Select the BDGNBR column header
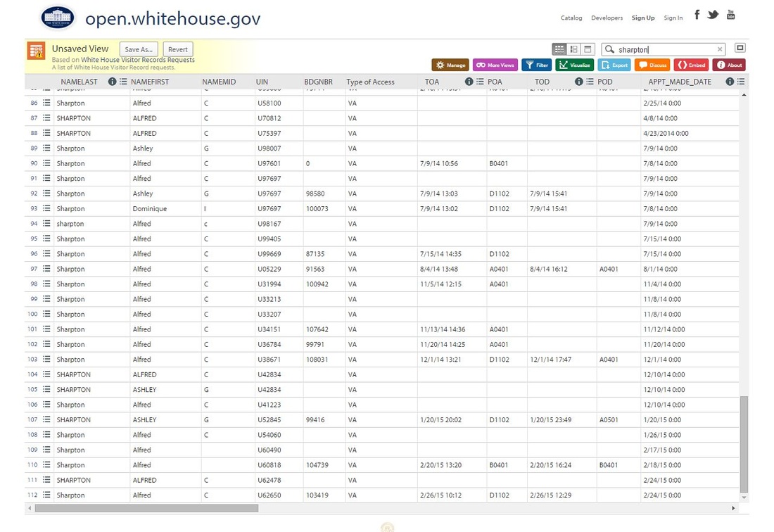The image size is (774, 532). pos(318,82)
